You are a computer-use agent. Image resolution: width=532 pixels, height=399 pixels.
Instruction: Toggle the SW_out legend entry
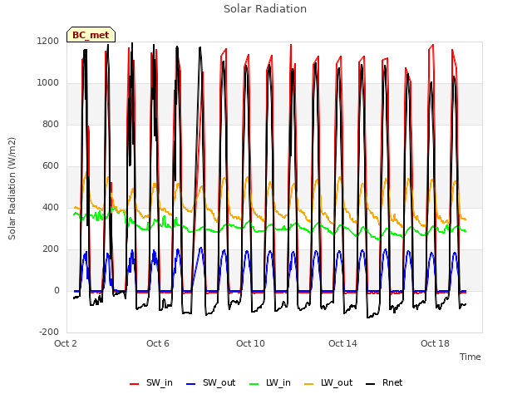[x=210, y=382]
